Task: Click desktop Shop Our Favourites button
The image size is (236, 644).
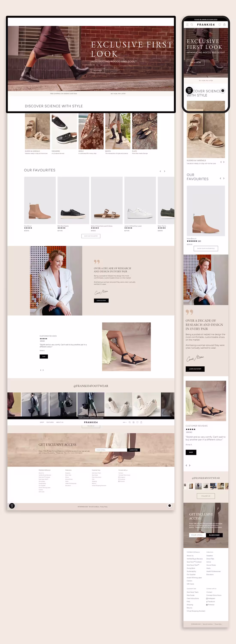Action: 91,236
